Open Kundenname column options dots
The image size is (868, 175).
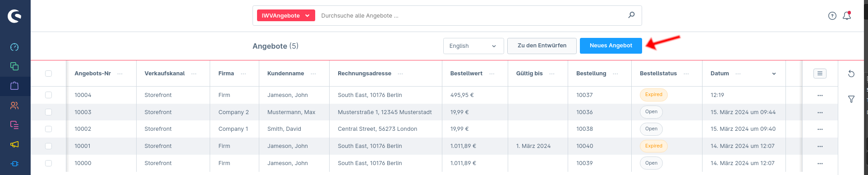pyautogui.click(x=313, y=74)
